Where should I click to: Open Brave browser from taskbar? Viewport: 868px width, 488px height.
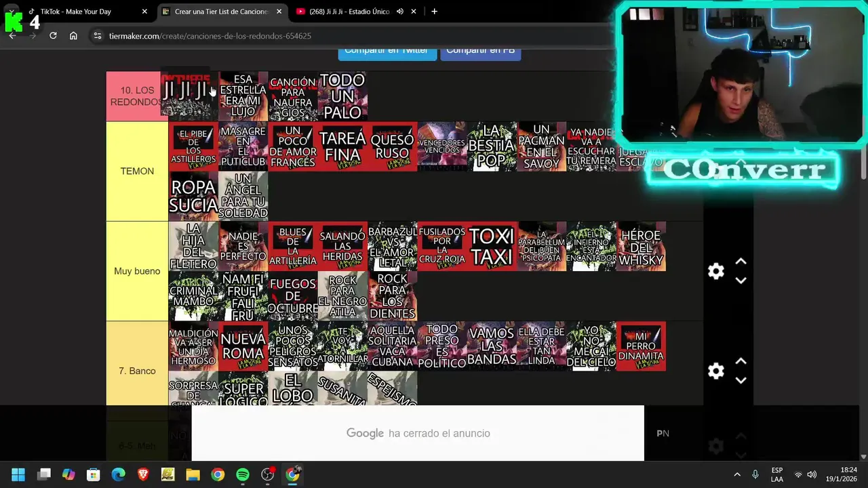143,474
